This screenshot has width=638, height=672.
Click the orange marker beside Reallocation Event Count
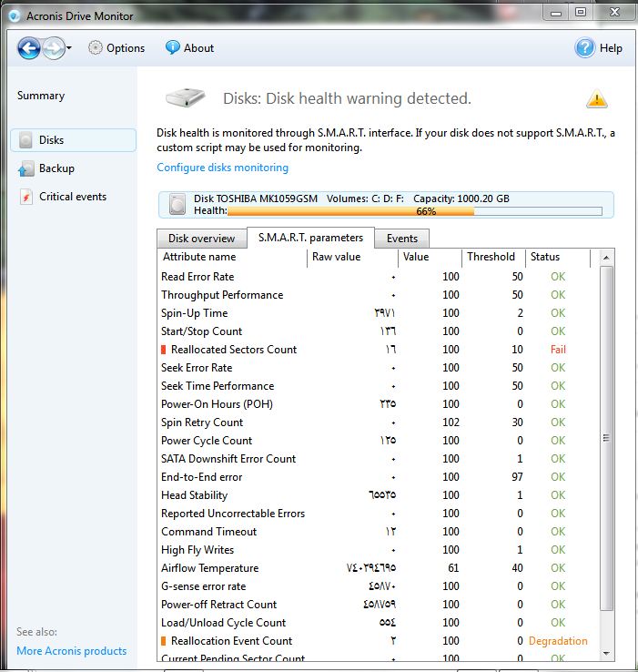pos(163,641)
